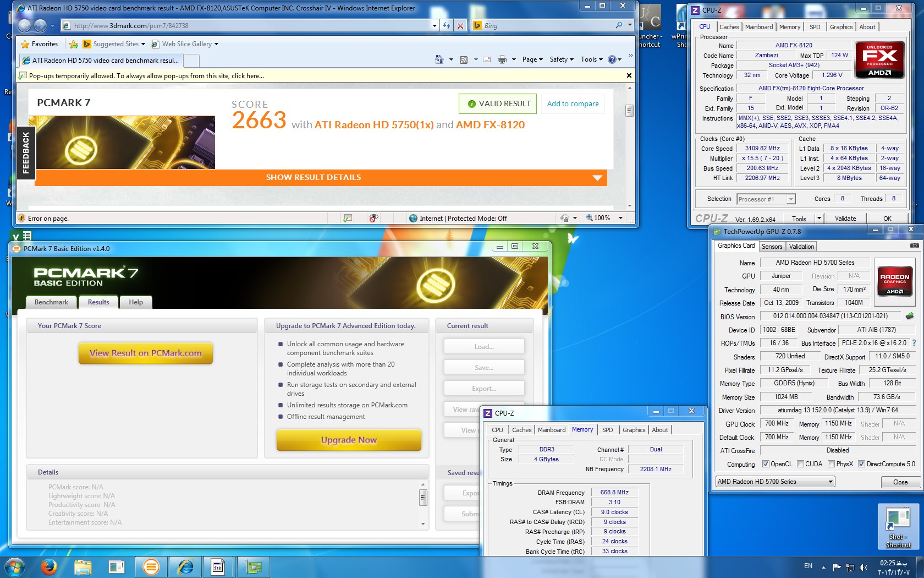Image resolution: width=924 pixels, height=578 pixels.
Task: Open the IE zoom level dropdown
Action: pyautogui.click(x=620, y=219)
